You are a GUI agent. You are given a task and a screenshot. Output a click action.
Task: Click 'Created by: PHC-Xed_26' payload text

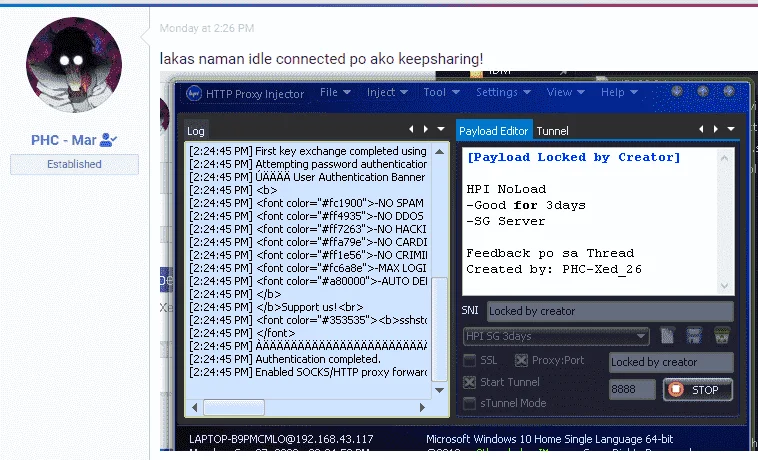554,269
